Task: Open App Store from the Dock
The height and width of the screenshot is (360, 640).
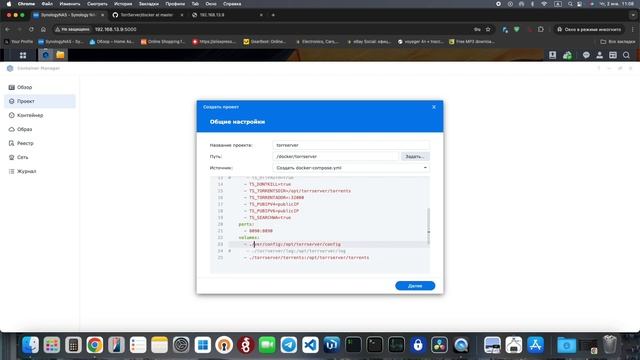Action: click(x=535, y=345)
